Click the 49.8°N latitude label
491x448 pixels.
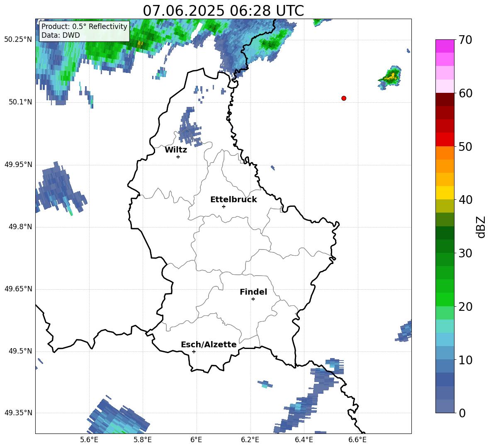[20, 227]
